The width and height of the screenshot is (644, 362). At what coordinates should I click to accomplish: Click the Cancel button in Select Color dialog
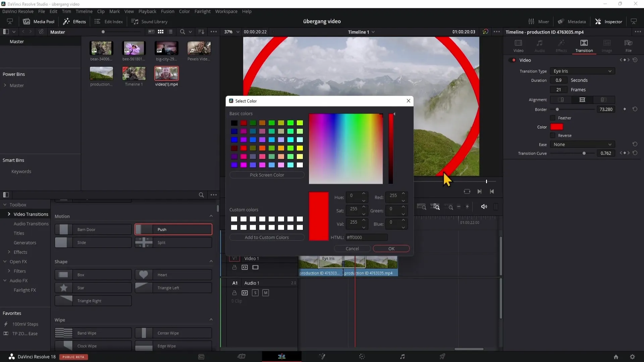(x=353, y=248)
